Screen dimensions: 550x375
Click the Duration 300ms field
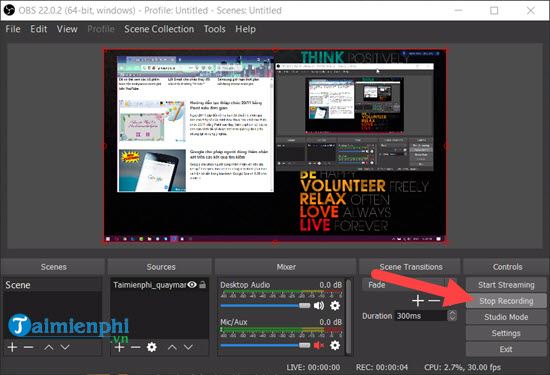[x=421, y=316]
